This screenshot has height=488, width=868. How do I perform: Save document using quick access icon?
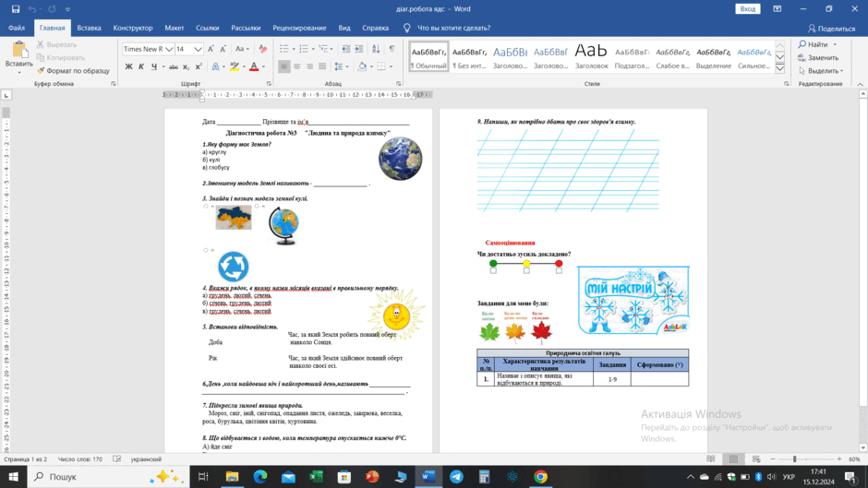coord(16,9)
